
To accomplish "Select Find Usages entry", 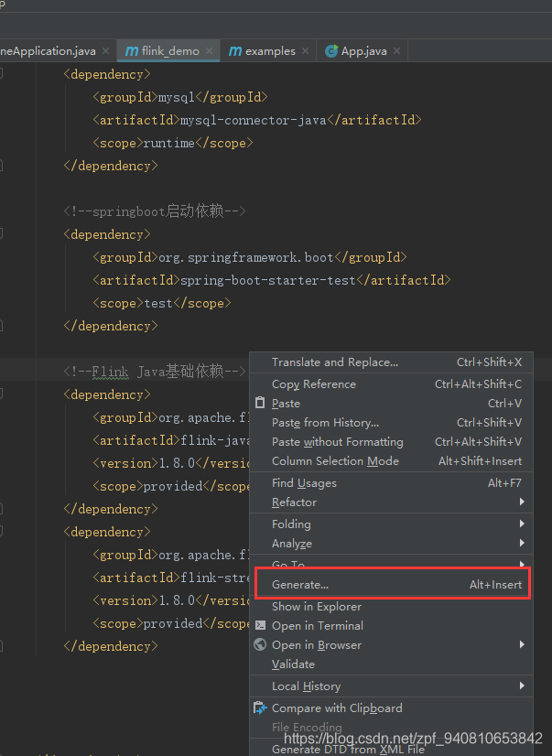I will tap(391, 483).
